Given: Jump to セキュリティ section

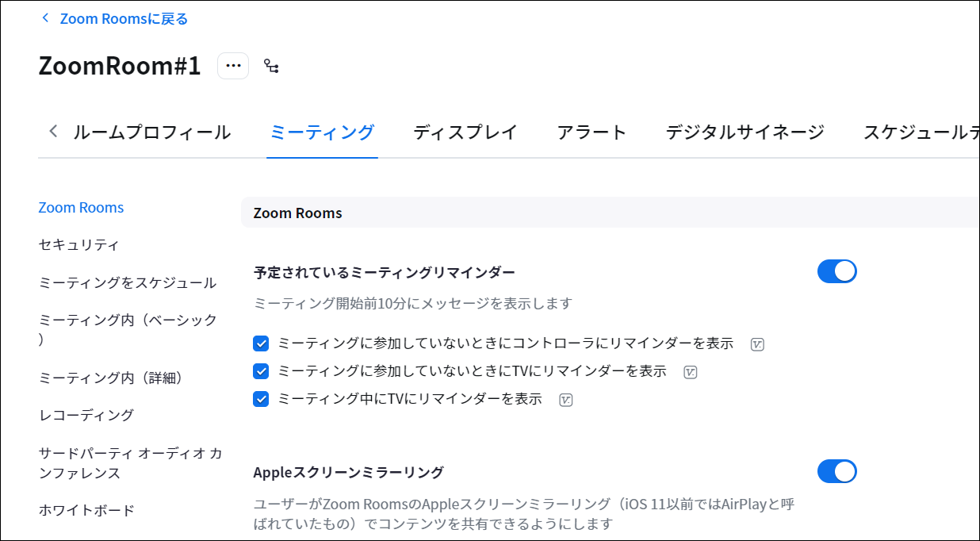Looking at the screenshot, I should click(79, 245).
